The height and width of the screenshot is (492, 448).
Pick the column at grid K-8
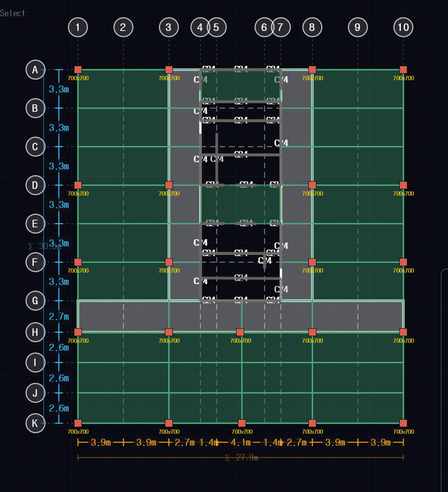pyautogui.click(x=312, y=423)
